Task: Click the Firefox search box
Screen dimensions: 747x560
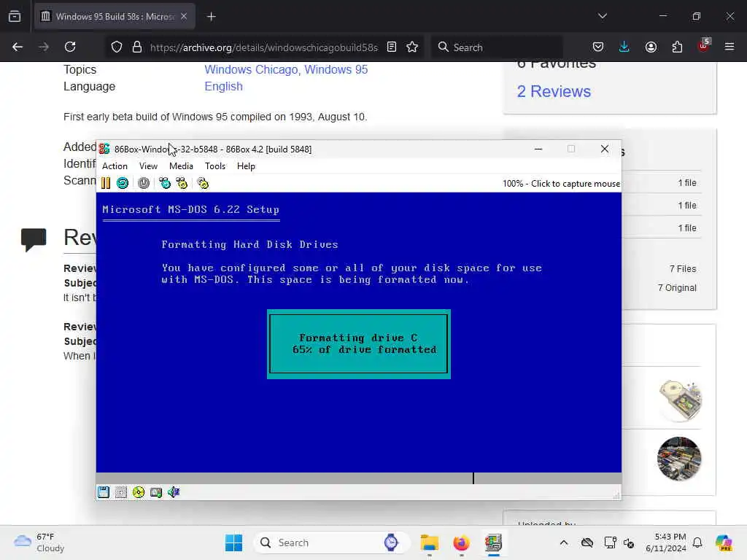Action: [498, 47]
